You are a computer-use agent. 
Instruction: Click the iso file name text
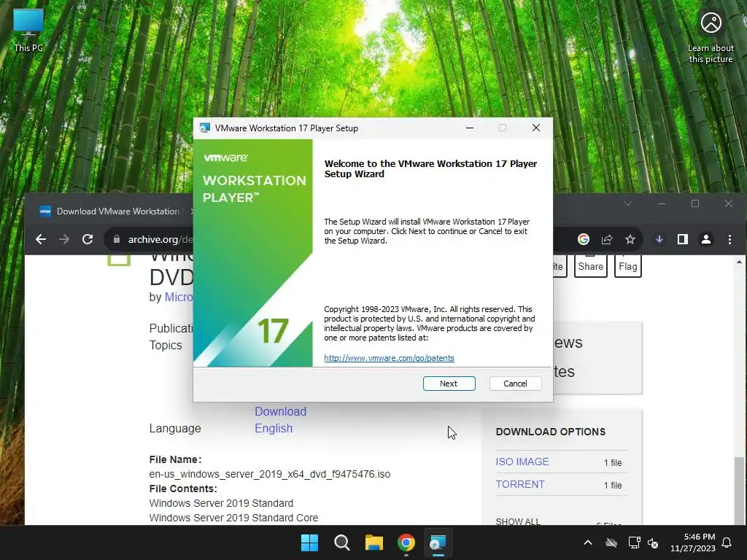(x=270, y=474)
